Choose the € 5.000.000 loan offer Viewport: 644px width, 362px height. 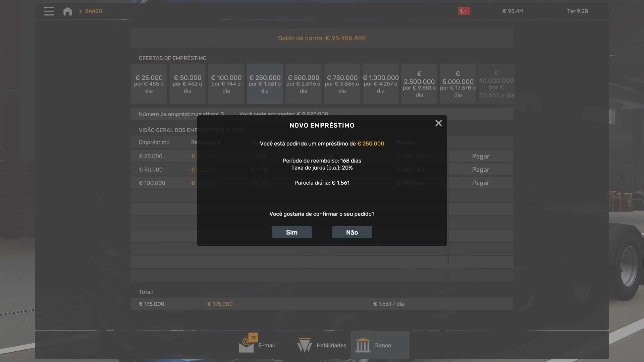(x=458, y=84)
